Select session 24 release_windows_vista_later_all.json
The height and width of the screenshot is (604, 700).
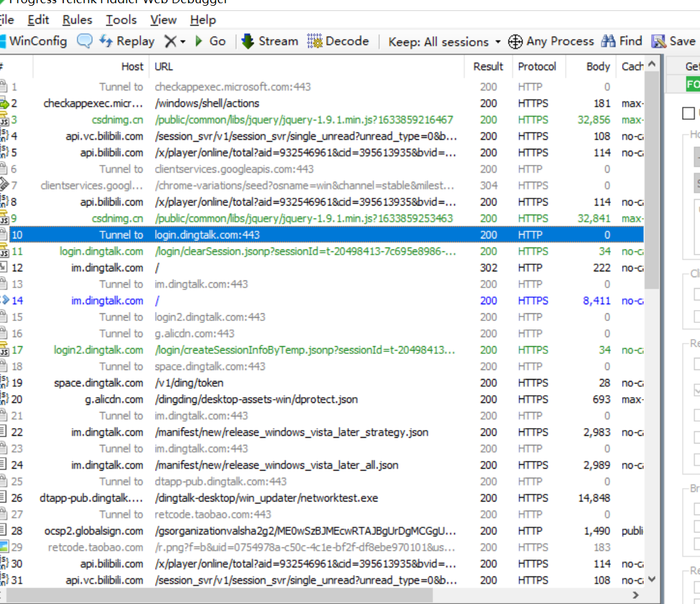(322, 465)
